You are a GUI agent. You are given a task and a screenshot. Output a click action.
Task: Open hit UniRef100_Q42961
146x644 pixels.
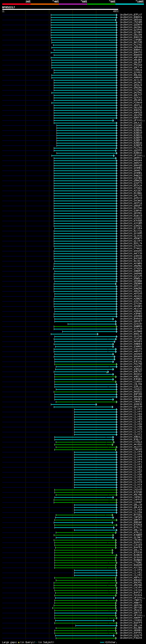(x=131, y=27)
